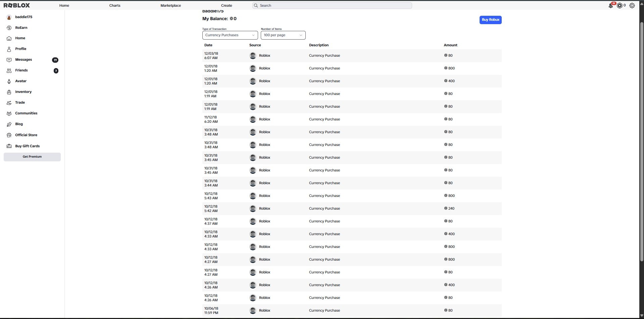Click the Roblox source link for 12/03/18 6:07 AM
The height and width of the screenshot is (319, 644).
pyautogui.click(x=264, y=56)
